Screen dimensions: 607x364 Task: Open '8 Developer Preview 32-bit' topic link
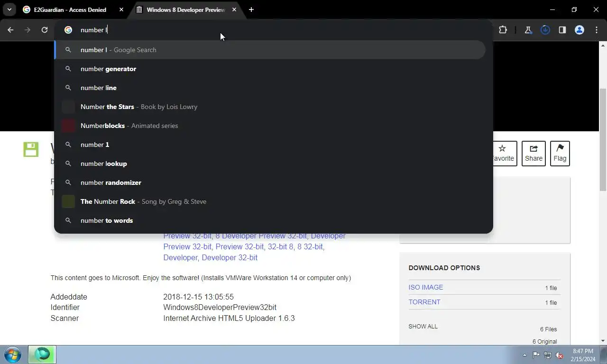click(x=261, y=236)
